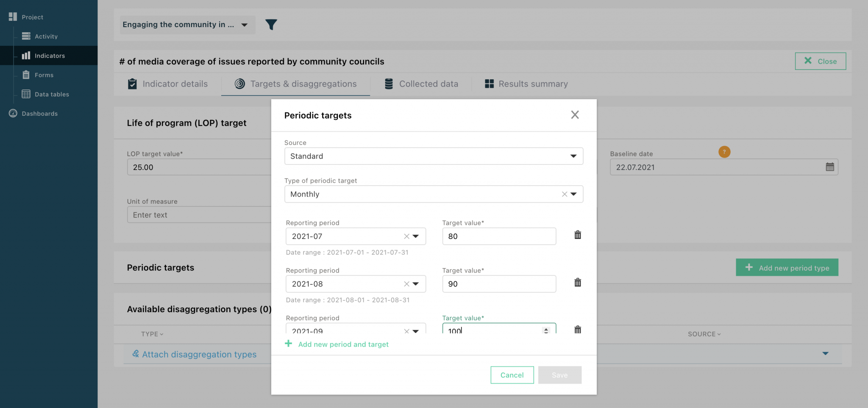Open Data tables from the sidebar
Image resolution: width=868 pixels, height=408 pixels.
[x=51, y=94]
